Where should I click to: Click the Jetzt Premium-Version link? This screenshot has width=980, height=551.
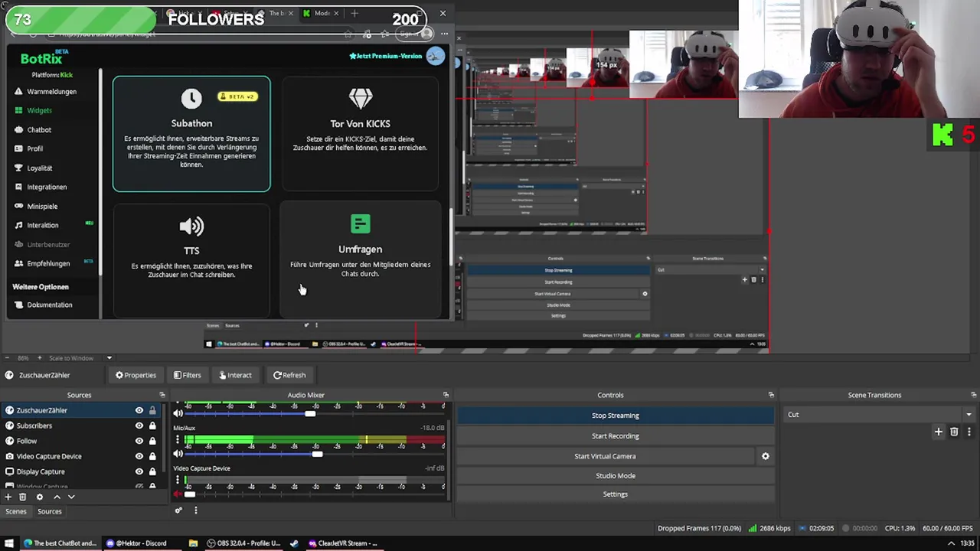(x=386, y=56)
